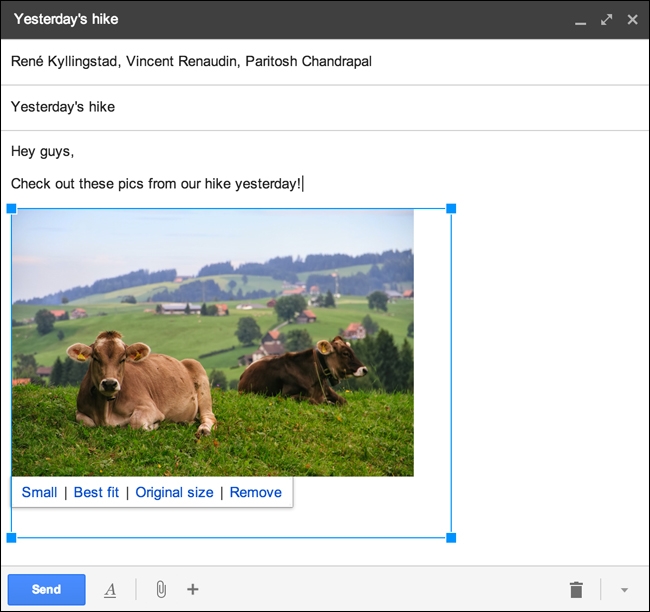The image size is (650, 612).
Task: Minimize the compose window
Action: pyautogui.click(x=580, y=20)
